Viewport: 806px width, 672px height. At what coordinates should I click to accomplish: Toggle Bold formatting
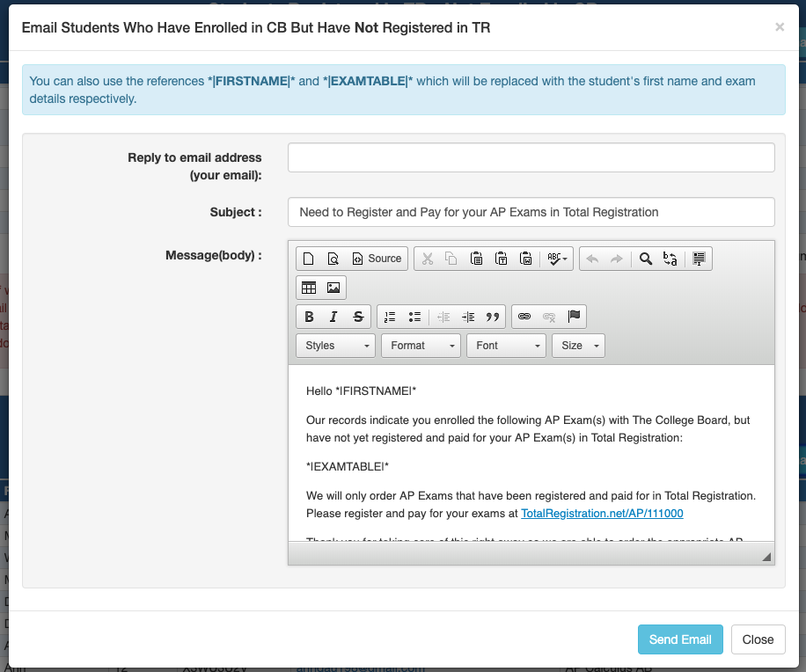point(309,317)
